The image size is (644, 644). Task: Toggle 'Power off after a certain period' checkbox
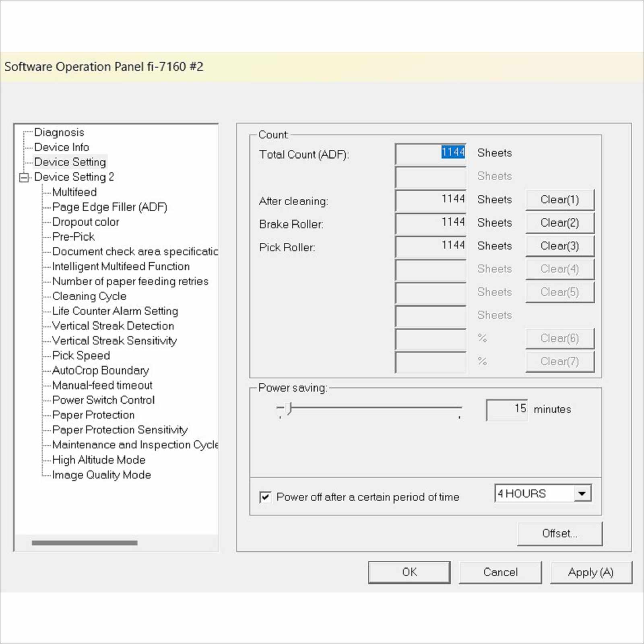click(265, 497)
